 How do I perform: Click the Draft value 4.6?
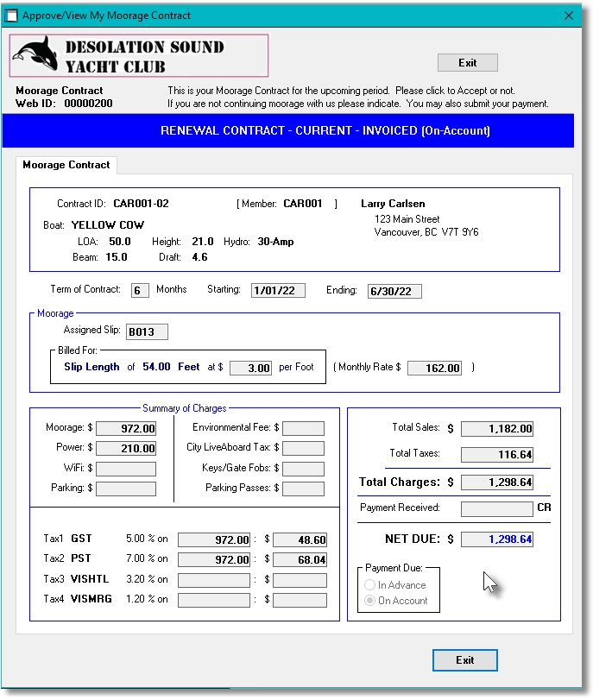tap(199, 257)
